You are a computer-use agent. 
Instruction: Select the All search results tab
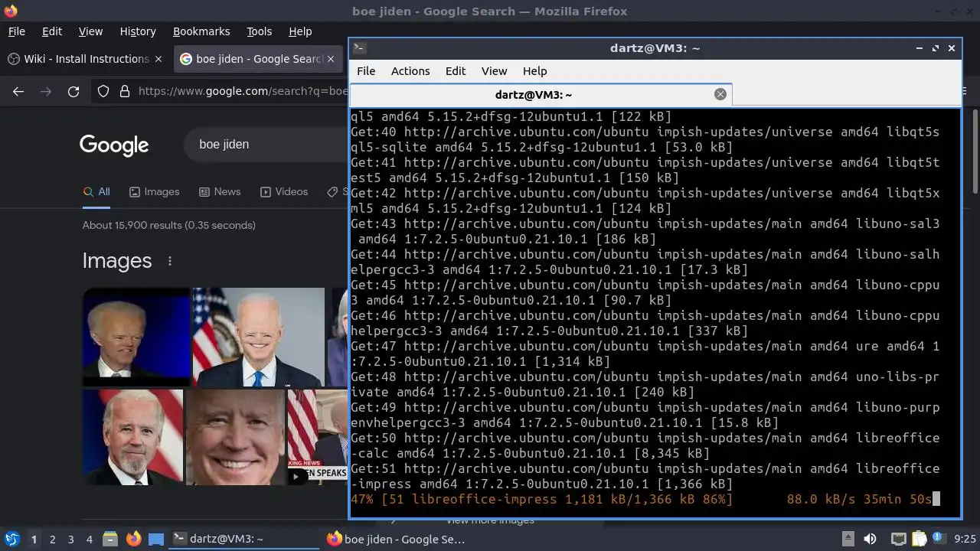pos(96,192)
